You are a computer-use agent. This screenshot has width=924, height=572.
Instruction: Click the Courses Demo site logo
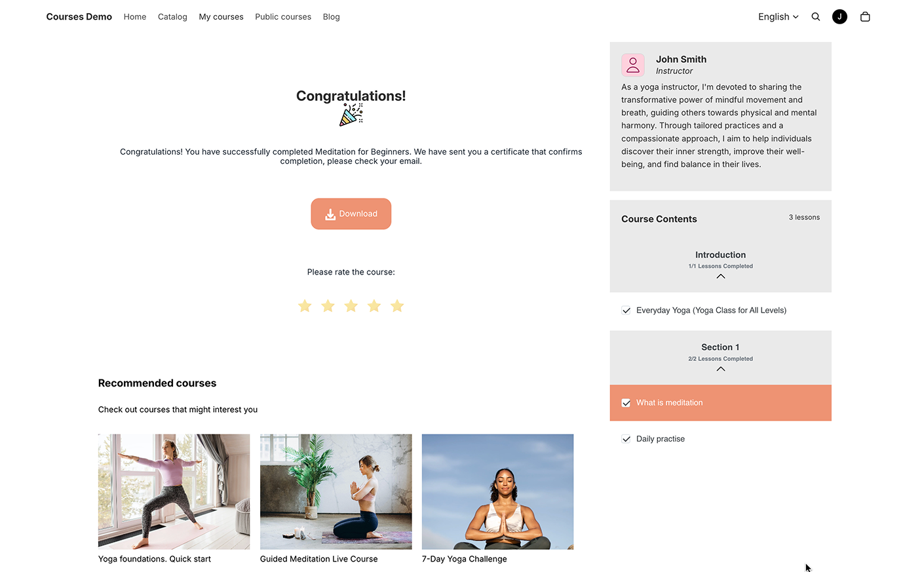[79, 17]
